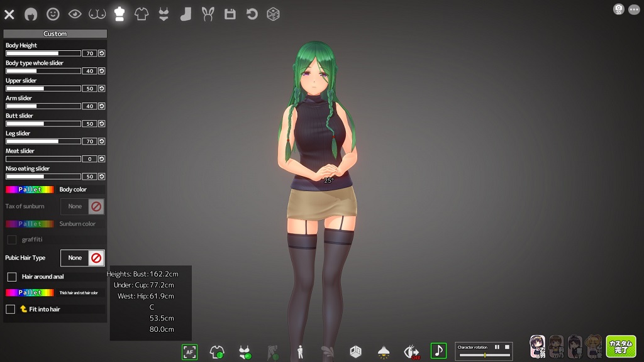Click the save floppy disk icon
The image size is (644, 362).
tap(230, 14)
